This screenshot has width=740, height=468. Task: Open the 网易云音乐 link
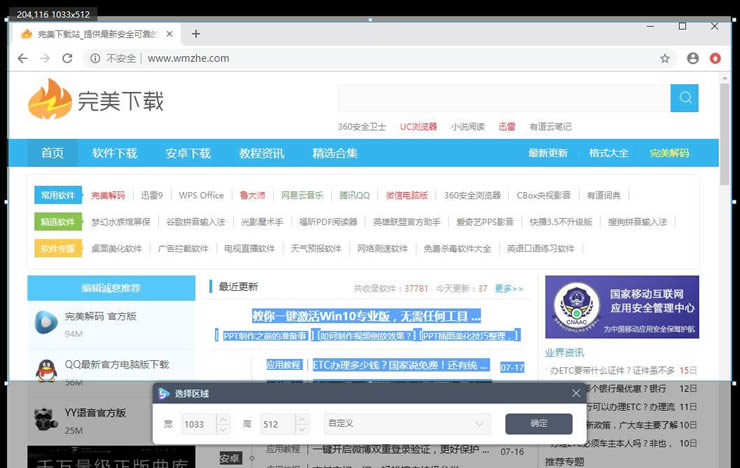point(302,195)
